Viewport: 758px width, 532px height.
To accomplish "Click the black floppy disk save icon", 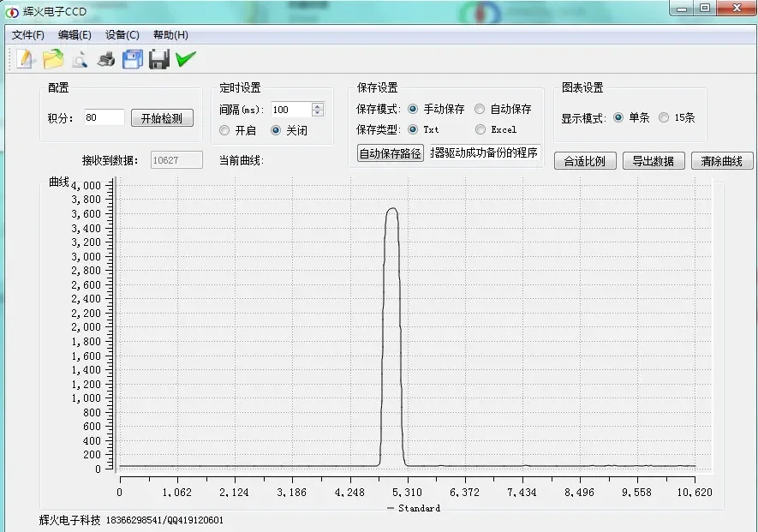I will (x=159, y=59).
